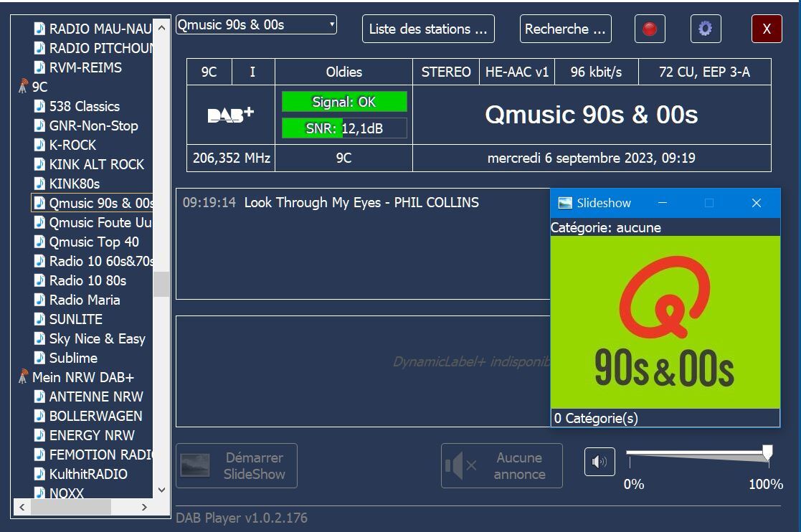Viewport: 801px width, 532px height.
Task: Click the music note icon beside Radio Maria
Action: (x=39, y=300)
